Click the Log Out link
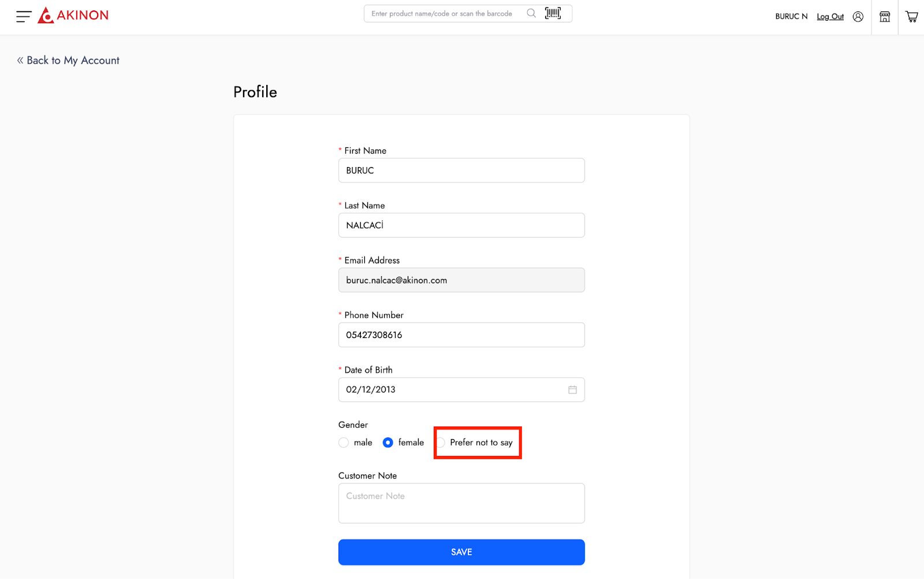The height and width of the screenshot is (579, 924). (x=830, y=17)
